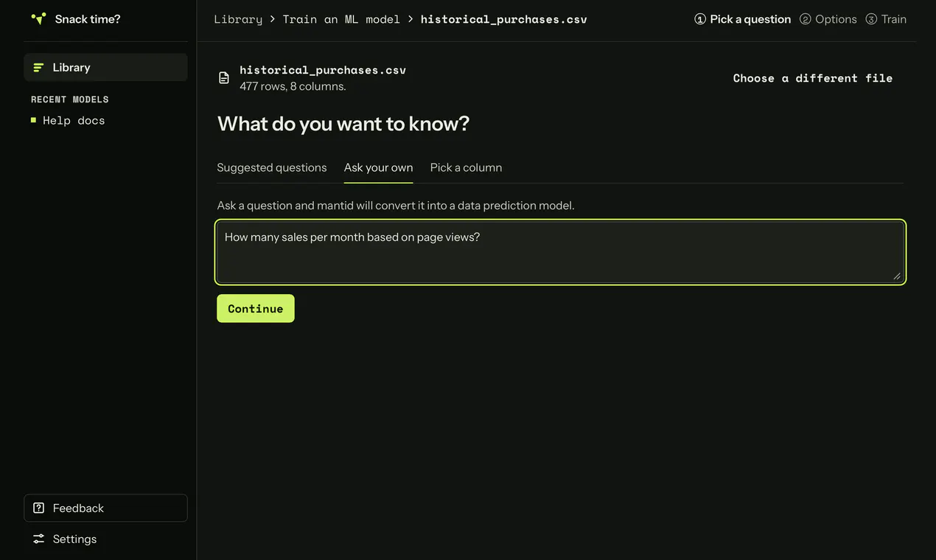Click the first breadcrumb chevron after Library
The image size is (936, 560).
(273, 19)
